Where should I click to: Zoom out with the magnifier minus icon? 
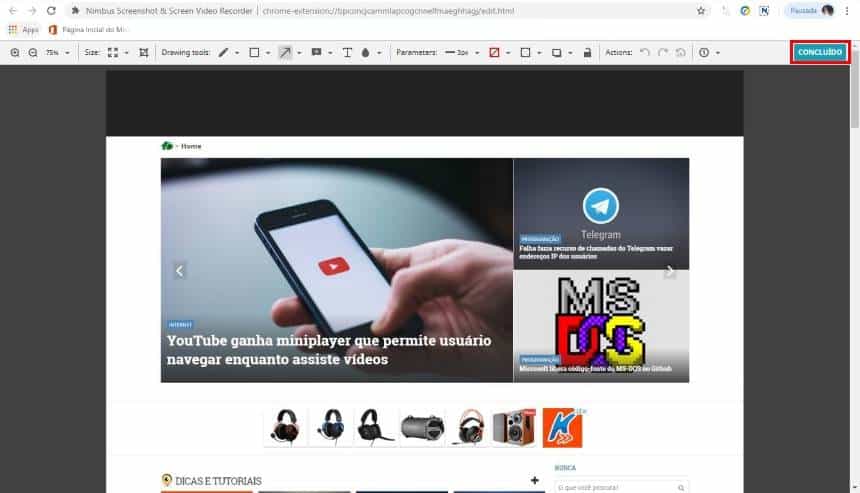tap(33, 53)
